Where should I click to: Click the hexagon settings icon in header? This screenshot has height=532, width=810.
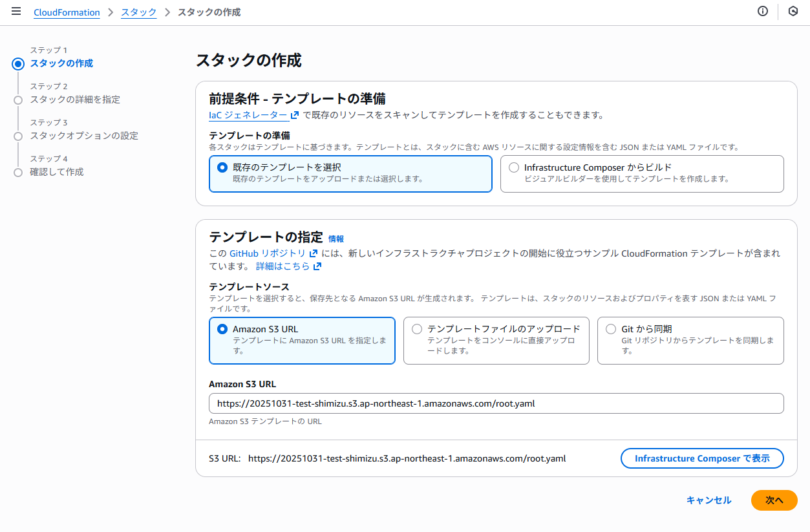pos(793,12)
